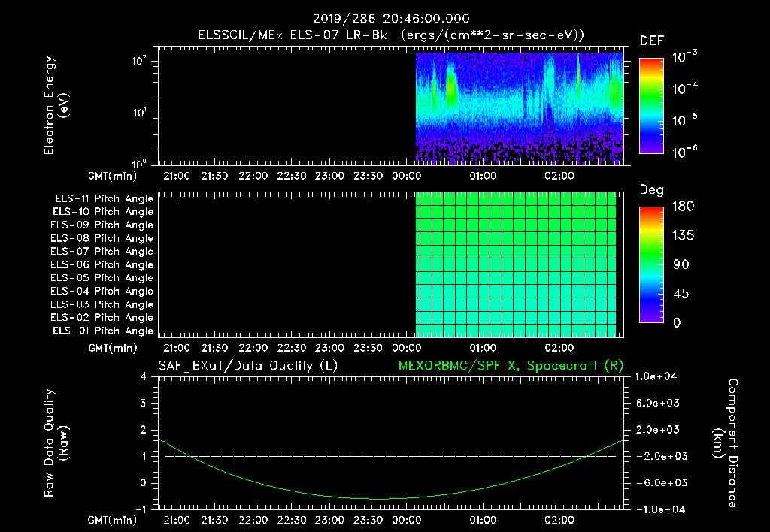Click the 90 tick on the Deg color bar

pyautogui.click(x=681, y=264)
